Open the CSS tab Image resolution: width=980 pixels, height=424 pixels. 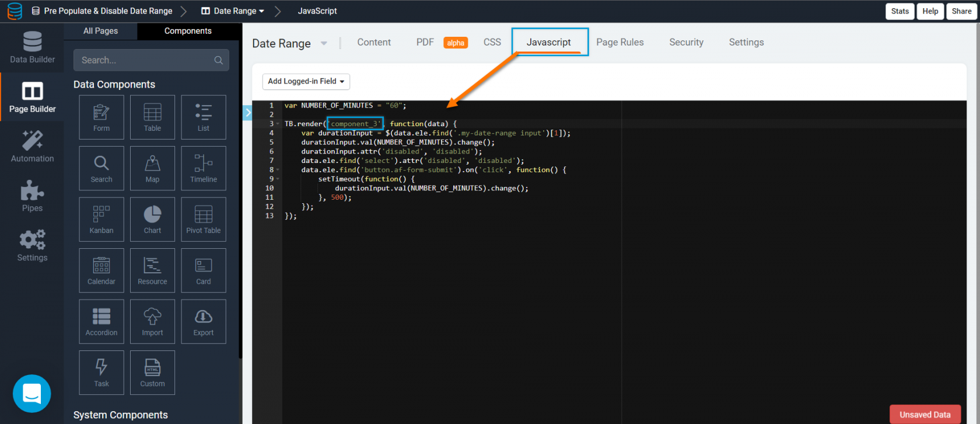tap(492, 42)
